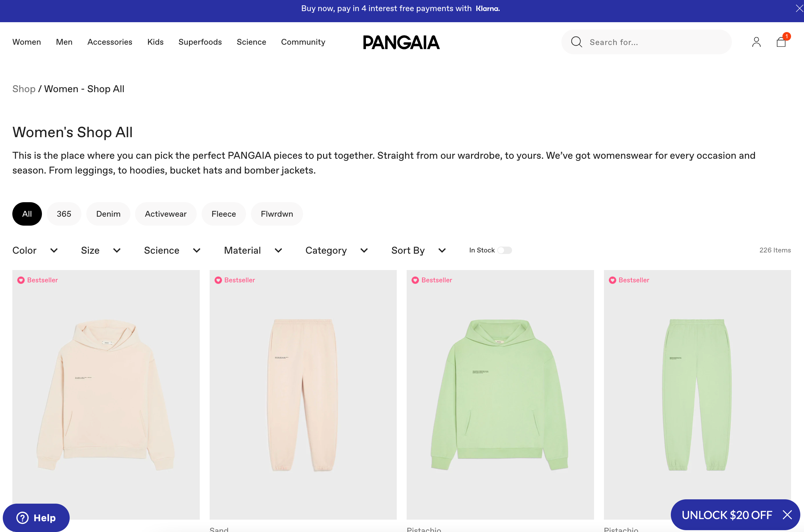Toggle the In Stock switch
The height and width of the screenshot is (532, 804).
(x=504, y=250)
